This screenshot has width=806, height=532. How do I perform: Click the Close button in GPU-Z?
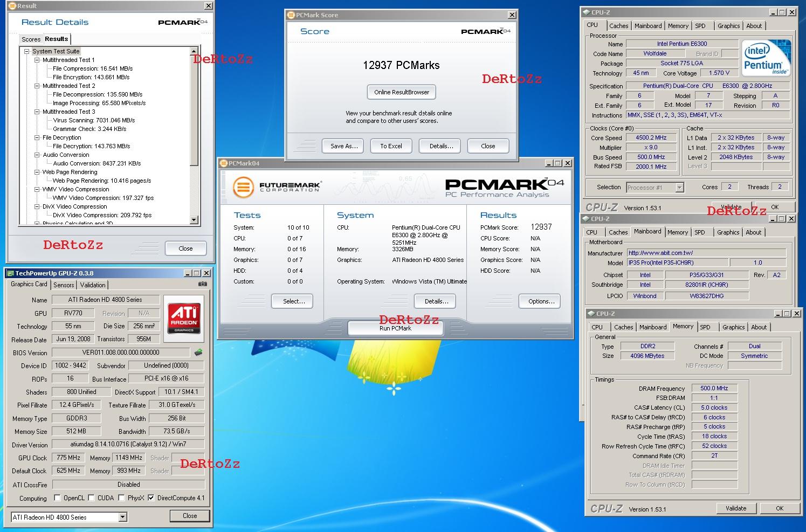(x=190, y=516)
